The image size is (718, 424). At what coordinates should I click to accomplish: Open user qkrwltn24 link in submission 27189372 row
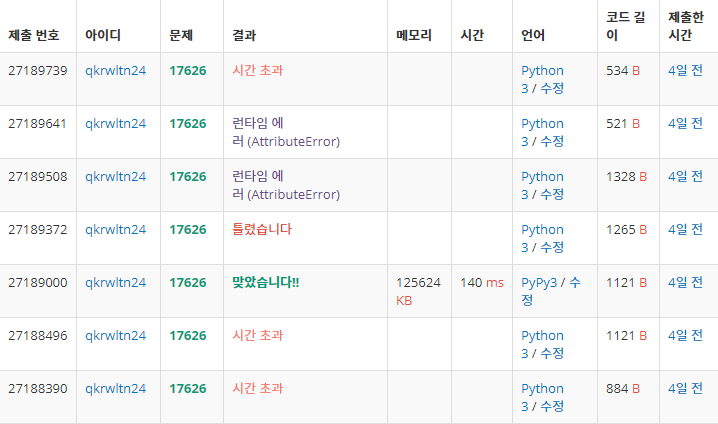pyautogui.click(x=115, y=230)
